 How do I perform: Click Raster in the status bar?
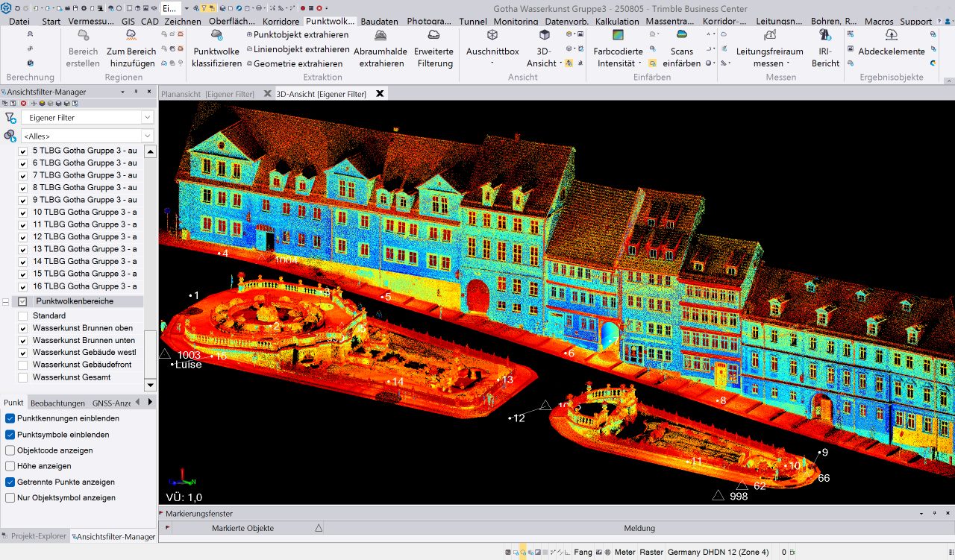651,553
